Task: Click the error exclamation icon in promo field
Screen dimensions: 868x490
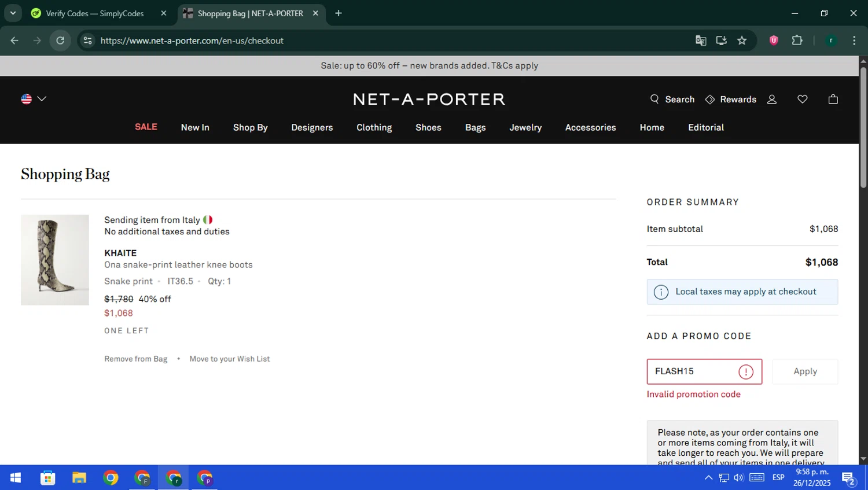Action: click(746, 372)
